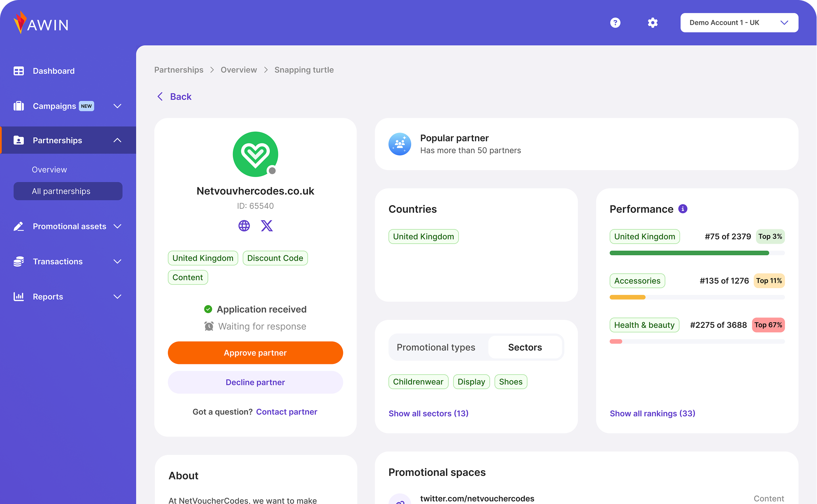This screenshot has height=504, width=817.
Task: Click the Back arrow chevron
Action: pyautogui.click(x=160, y=96)
